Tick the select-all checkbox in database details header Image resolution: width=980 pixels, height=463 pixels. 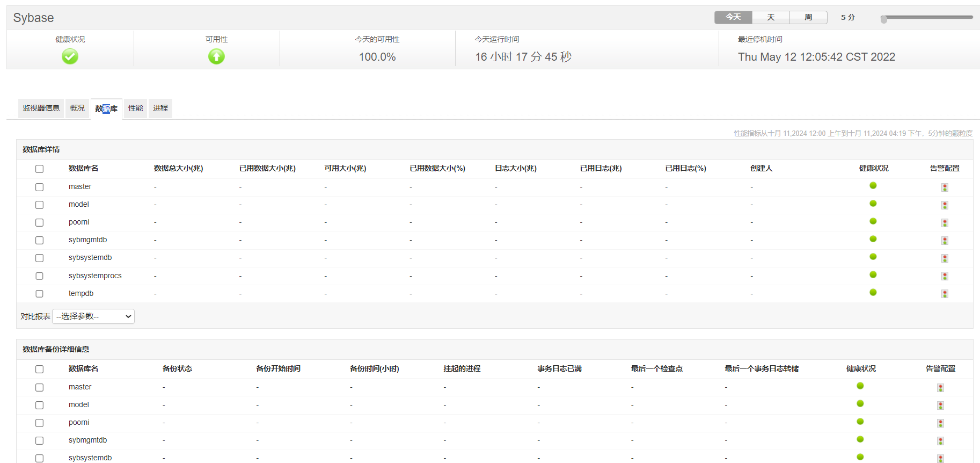[x=39, y=169]
